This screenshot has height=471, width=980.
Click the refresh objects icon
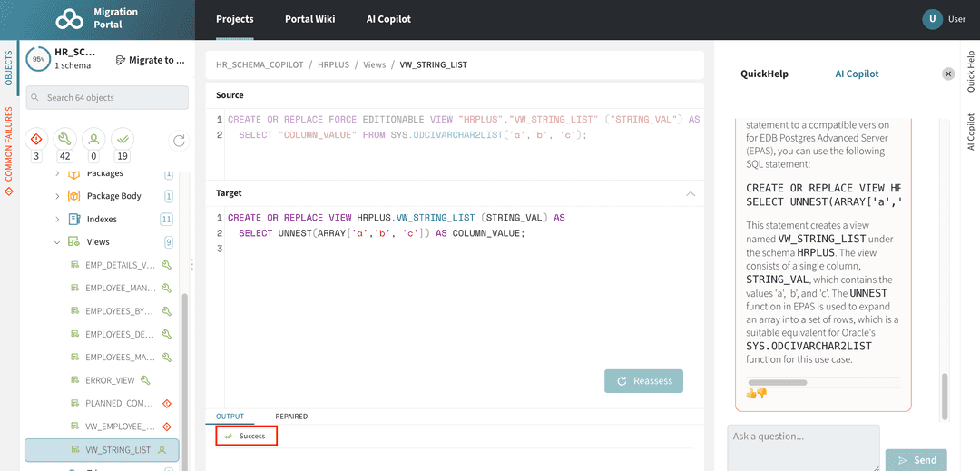(x=179, y=140)
